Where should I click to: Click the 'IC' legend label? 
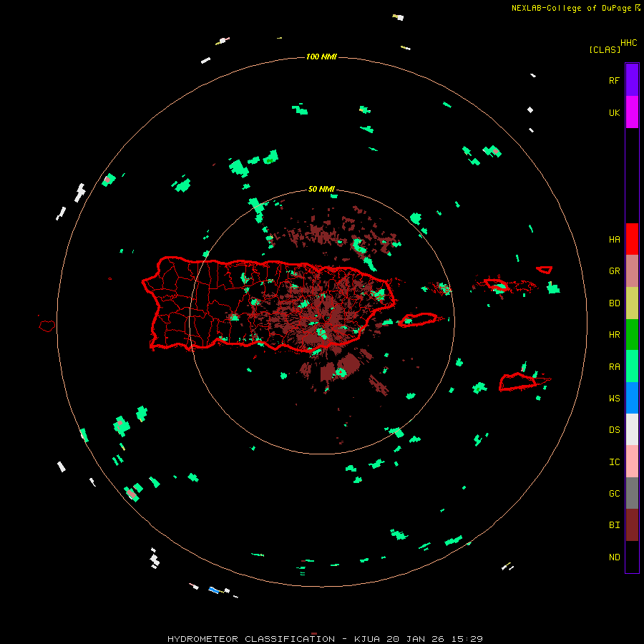[614, 462]
